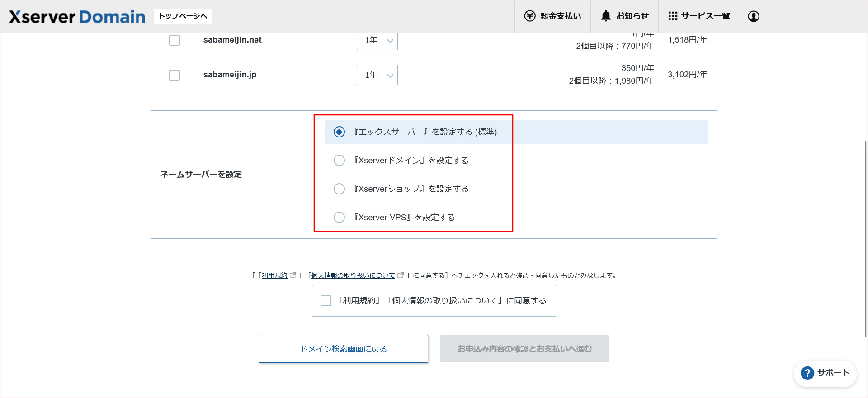Screen dimensions: 868x398
Task: Click the sabameijin.jp domain name
Action: pyautogui.click(x=230, y=75)
